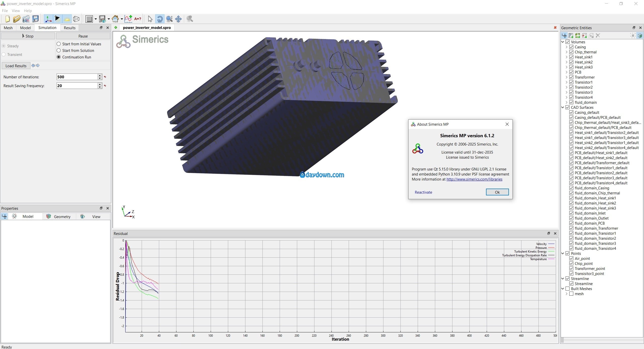
Task: Click the open folder icon in toolbar
Action: 17,19
